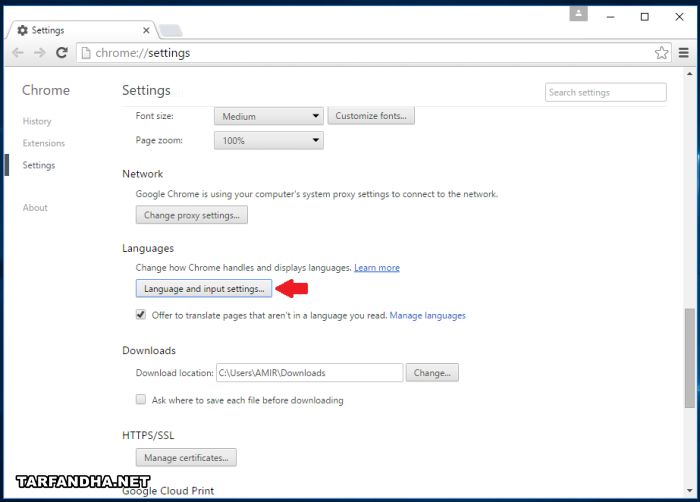The height and width of the screenshot is (502, 700).
Task: Click the scrollbar up arrow
Action: (690, 73)
